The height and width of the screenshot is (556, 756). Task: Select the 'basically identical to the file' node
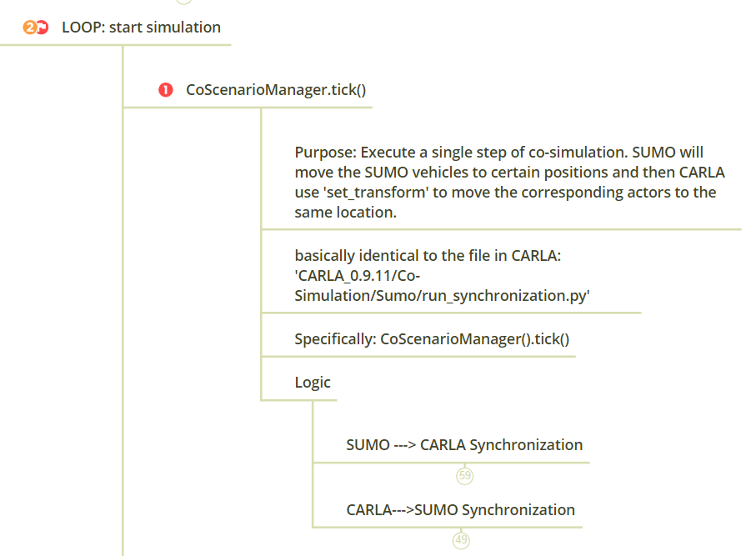pos(442,275)
